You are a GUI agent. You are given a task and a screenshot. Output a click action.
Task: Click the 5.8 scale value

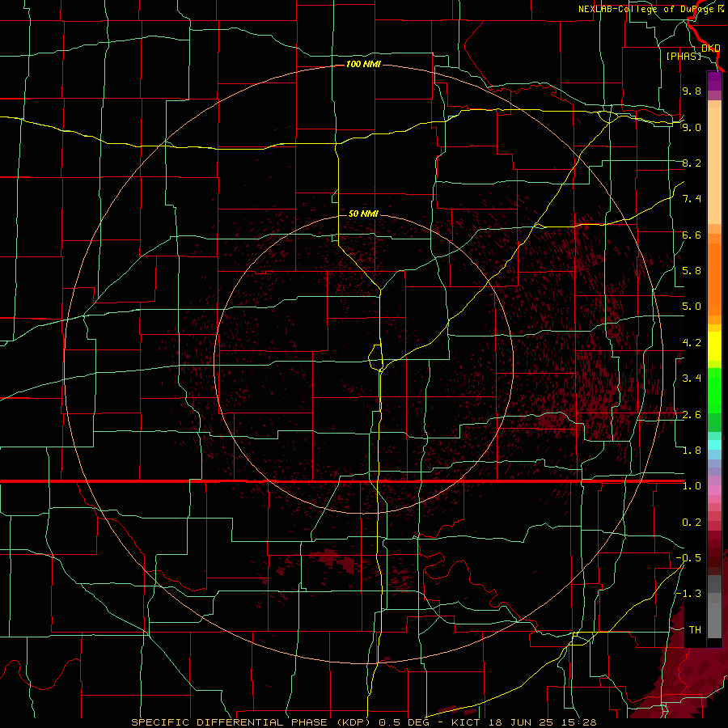click(692, 271)
